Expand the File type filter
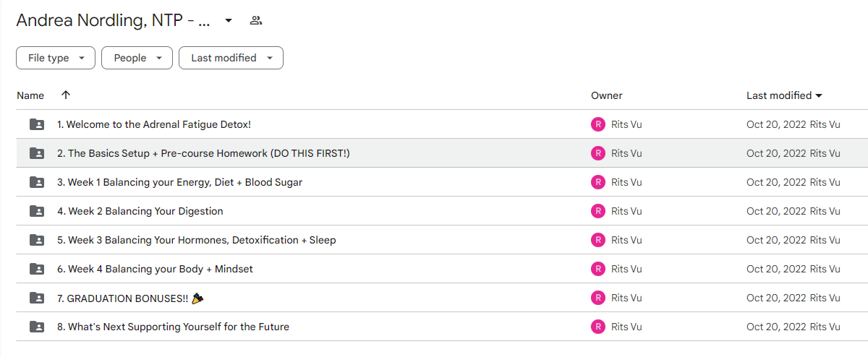Screen dimensions: 868x357 coord(56,58)
